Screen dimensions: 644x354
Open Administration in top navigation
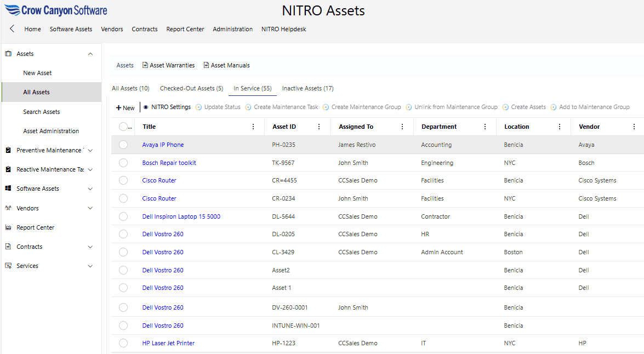[232, 29]
